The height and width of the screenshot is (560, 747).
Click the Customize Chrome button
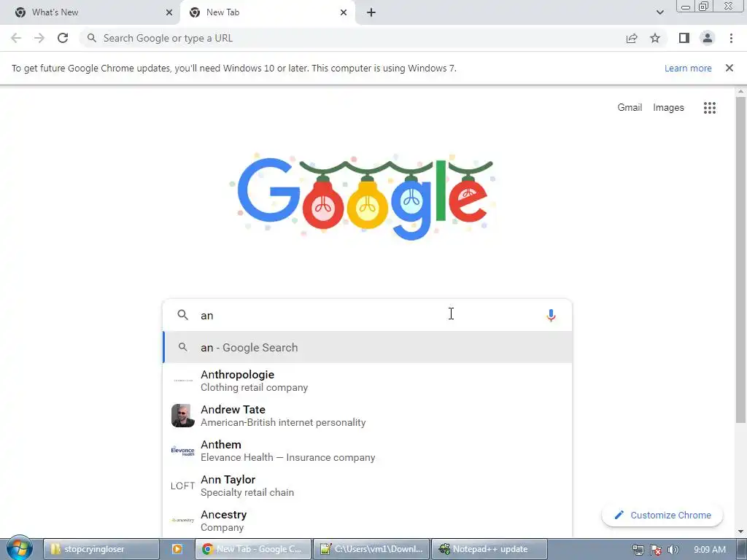click(662, 516)
